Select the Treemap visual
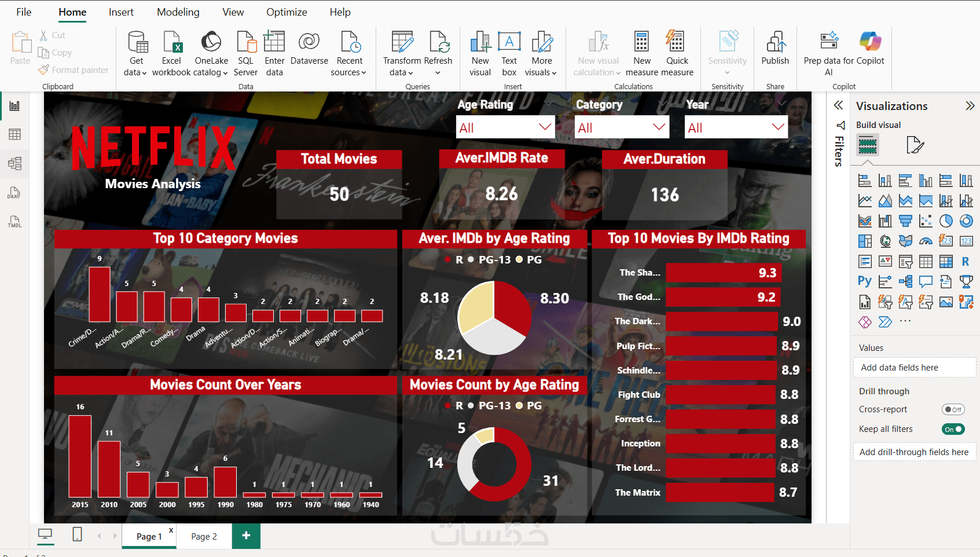 tap(865, 241)
